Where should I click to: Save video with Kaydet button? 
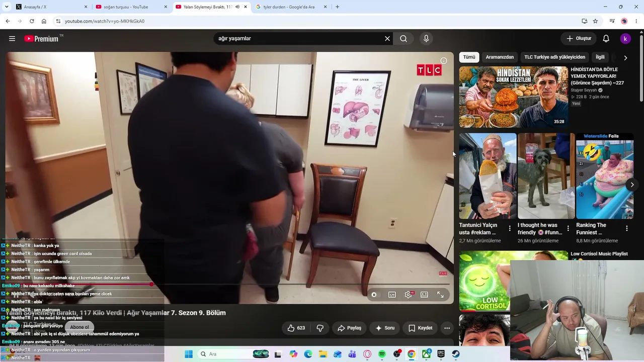(421, 328)
